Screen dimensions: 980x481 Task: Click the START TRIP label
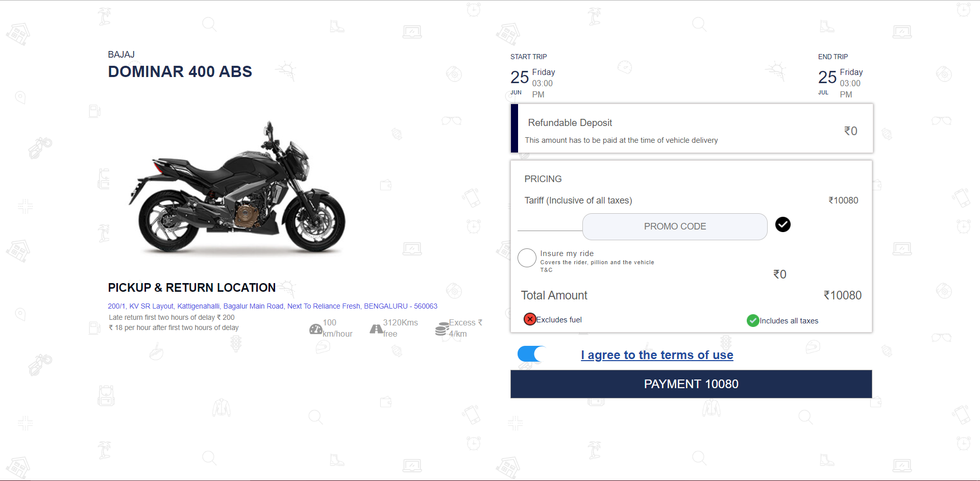pyautogui.click(x=528, y=57)
